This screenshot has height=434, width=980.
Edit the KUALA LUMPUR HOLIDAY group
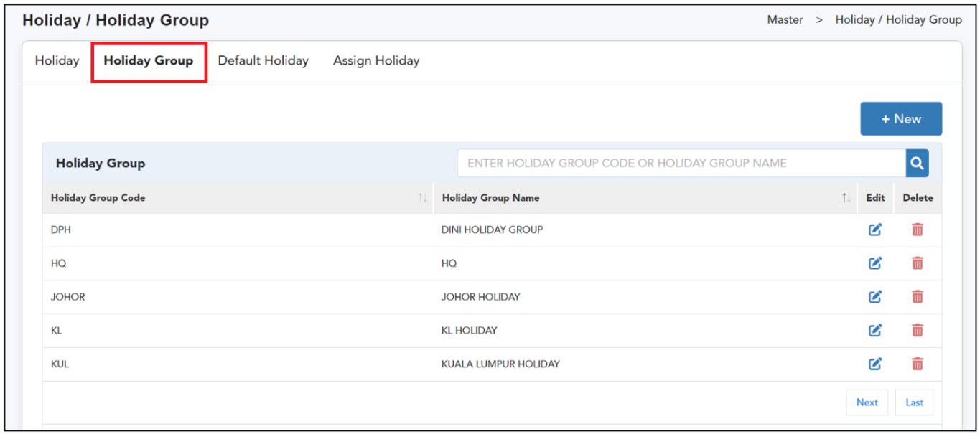tap(874, 364)
